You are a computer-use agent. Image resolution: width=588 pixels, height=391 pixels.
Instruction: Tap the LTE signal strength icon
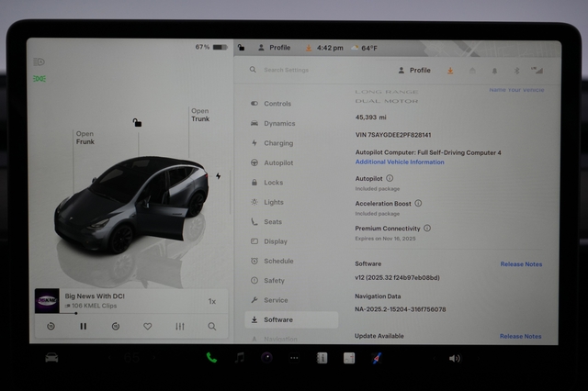click(537, 71)
